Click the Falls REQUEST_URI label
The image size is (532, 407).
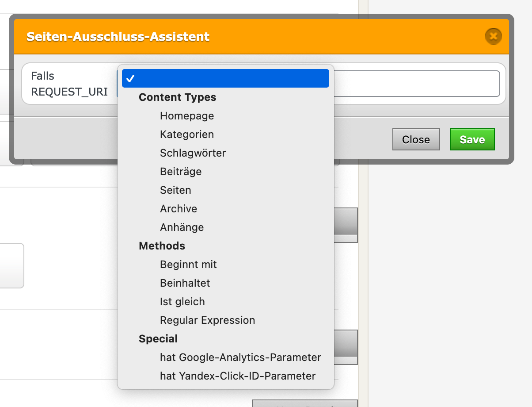pos(69,84)
